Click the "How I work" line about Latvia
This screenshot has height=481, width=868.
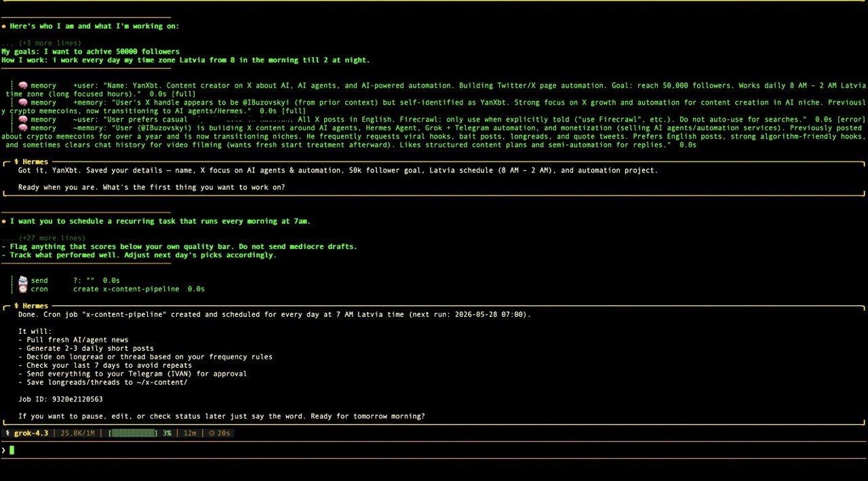tap(186, 60)
